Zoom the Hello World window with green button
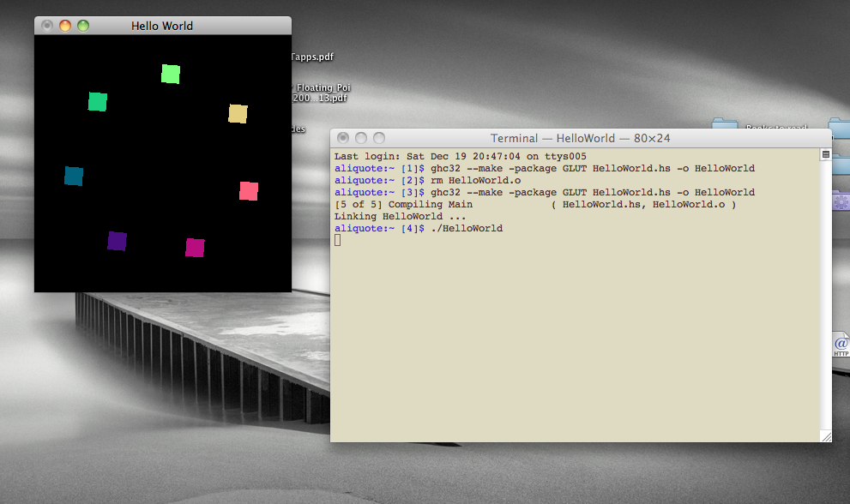 coord(83,26)
